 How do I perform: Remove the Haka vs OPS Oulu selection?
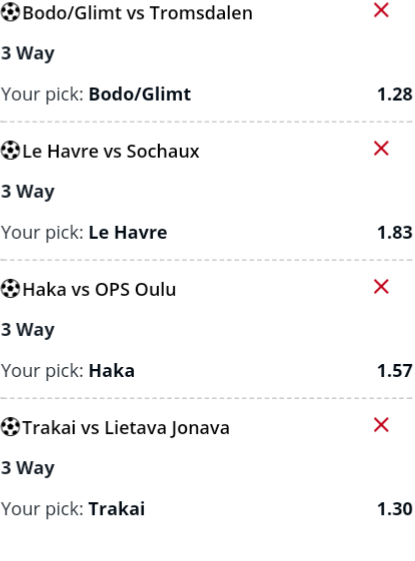click(x=381, y=287)
